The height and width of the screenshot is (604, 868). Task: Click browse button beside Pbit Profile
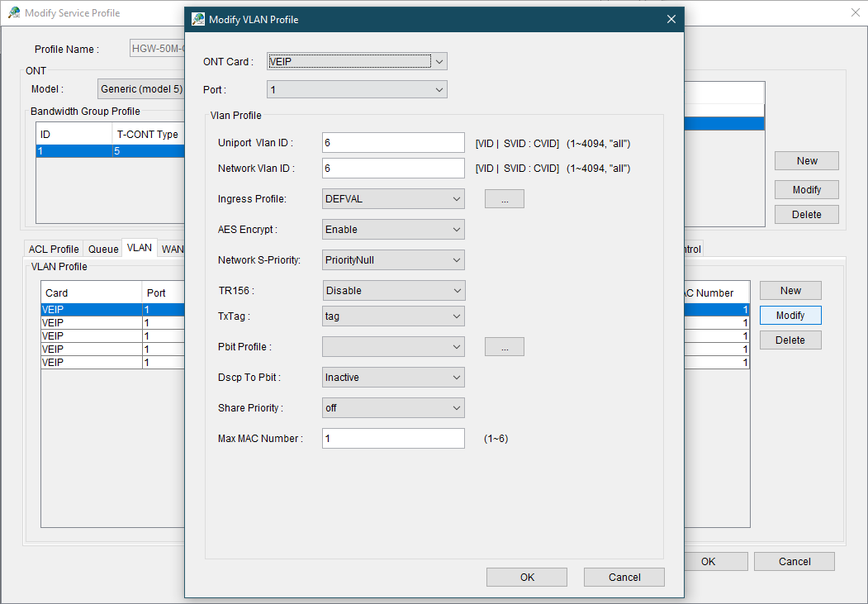504,347
